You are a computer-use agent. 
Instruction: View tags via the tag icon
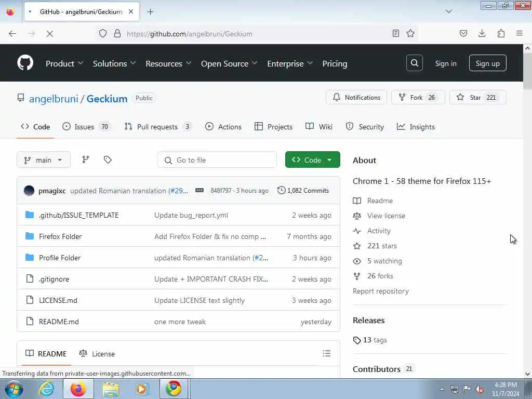point(108,159)
